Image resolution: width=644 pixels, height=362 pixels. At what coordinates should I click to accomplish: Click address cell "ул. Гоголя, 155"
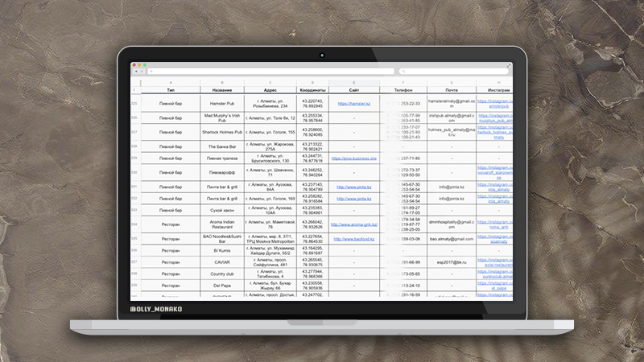270,132
